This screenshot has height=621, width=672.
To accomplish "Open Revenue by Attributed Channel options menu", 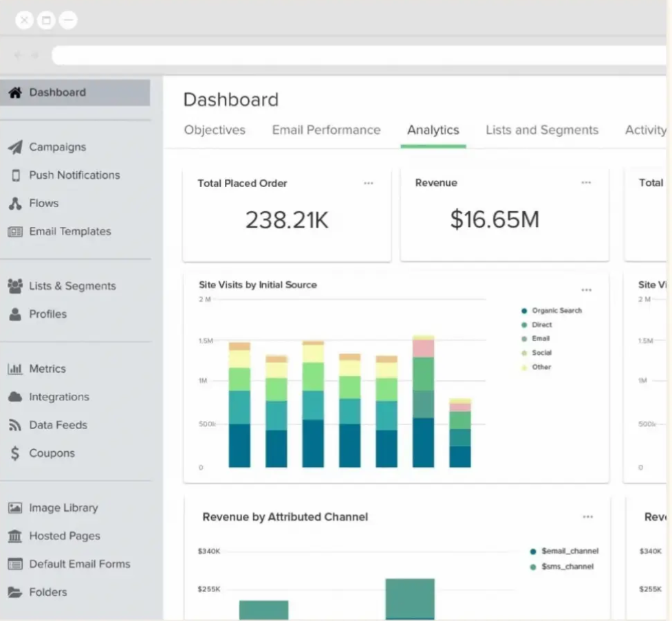I will coord(587,517).
